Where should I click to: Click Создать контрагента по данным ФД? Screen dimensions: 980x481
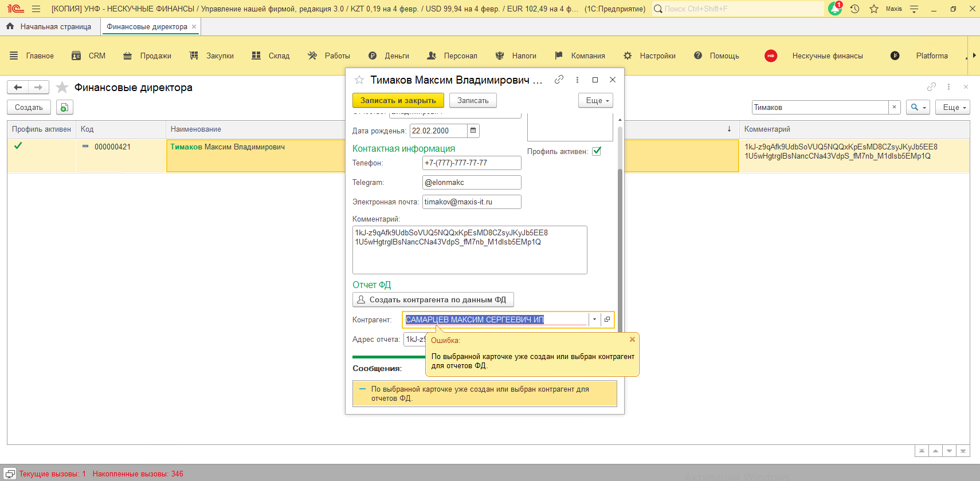pyautogui.click(x=433, y=300)
